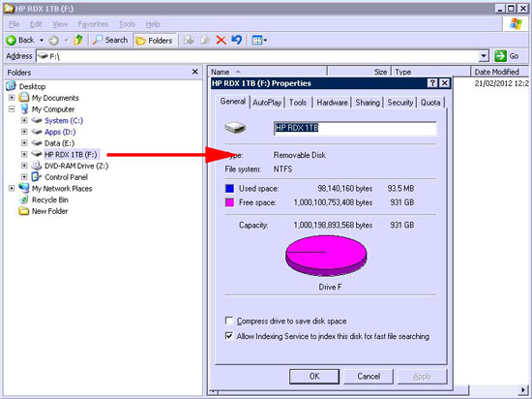Toggle Allow Indexing Service checkbox
Viewport: 532px width, 399px height.
tap(229, 336)
